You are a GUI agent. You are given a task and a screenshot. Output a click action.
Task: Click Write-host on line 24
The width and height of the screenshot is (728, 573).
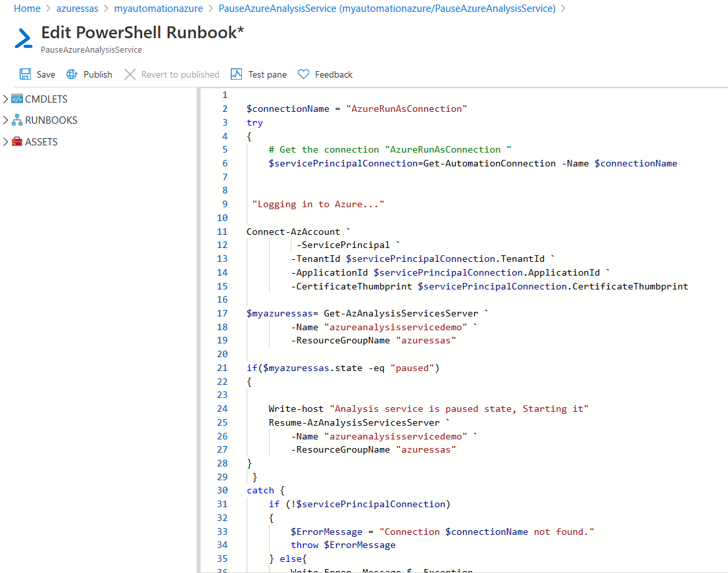pyautogui.click(x=296, y=409)
